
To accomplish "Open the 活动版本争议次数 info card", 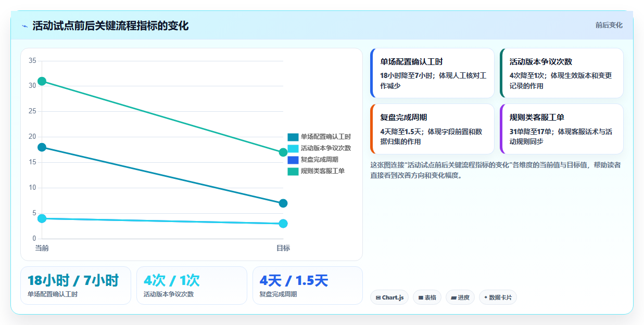I will (561, 73).
